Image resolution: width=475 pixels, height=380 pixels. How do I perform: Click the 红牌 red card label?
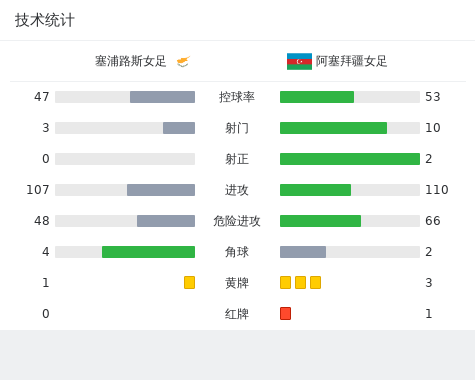coord(237,314)
